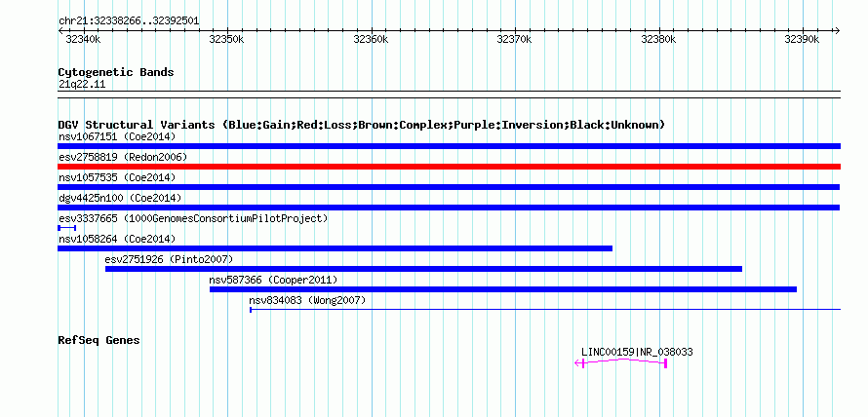Click the thin nsv834083 (Wong2007) variant line

coord(545,310)
